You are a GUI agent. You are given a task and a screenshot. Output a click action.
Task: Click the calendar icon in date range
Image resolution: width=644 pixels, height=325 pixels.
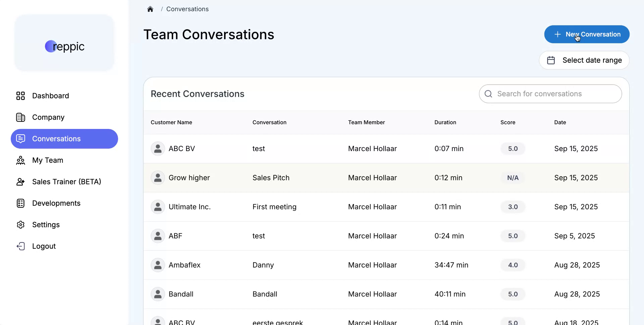pos(551,60)
